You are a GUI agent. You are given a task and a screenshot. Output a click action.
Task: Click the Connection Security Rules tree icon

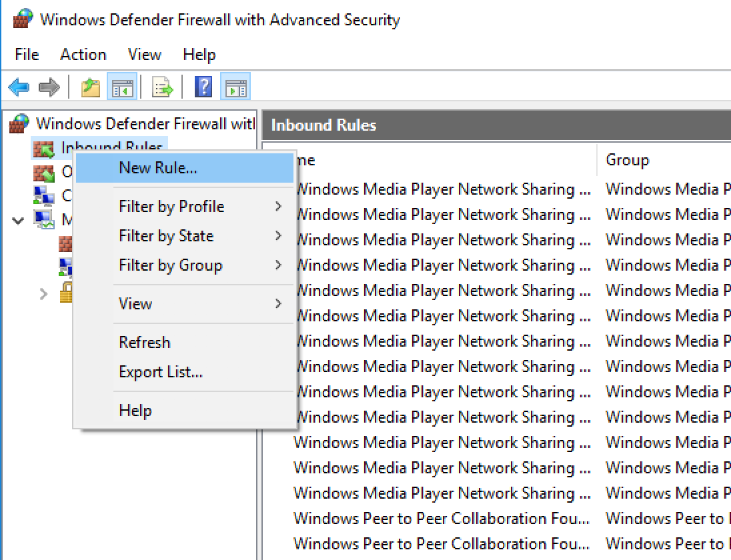pos(44,196)
